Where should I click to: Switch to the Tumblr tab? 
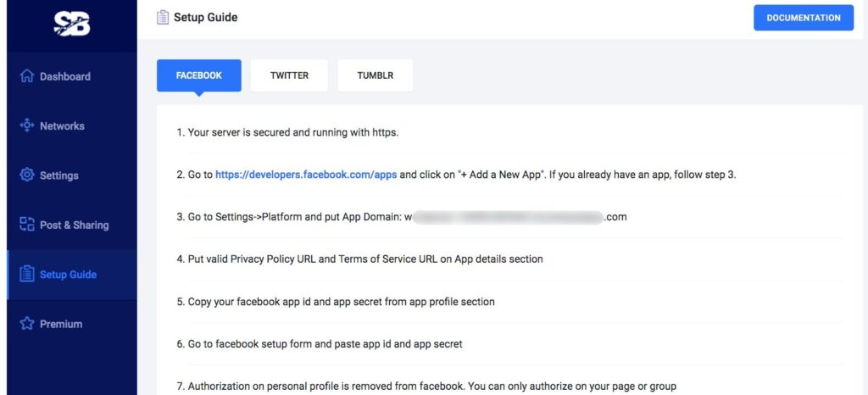tap(376, 75)
